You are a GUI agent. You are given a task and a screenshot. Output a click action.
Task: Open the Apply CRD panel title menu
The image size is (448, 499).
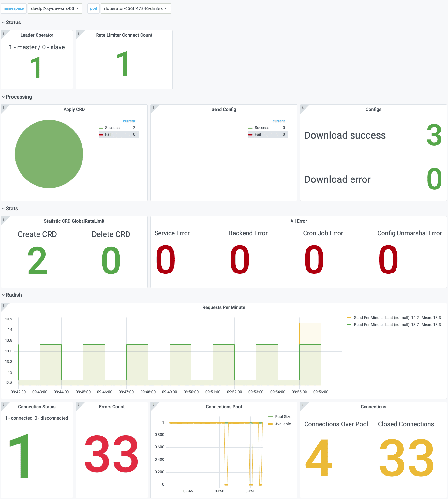(74, 109)
